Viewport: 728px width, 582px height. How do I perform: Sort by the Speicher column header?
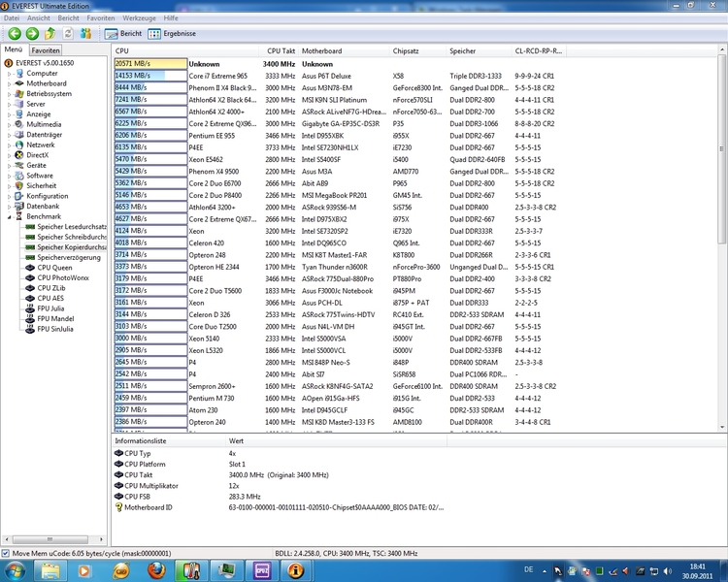(479, 50)
